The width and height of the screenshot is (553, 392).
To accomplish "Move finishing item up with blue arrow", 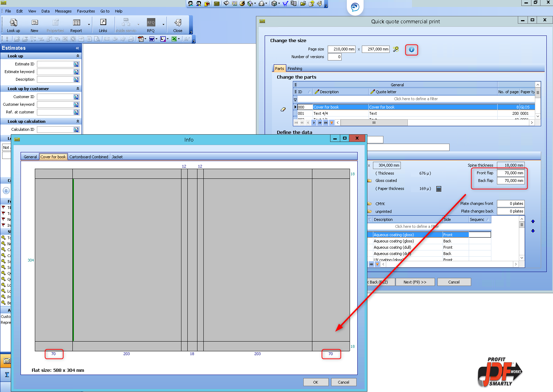I will pyautogui.click(x=533, y=221).
